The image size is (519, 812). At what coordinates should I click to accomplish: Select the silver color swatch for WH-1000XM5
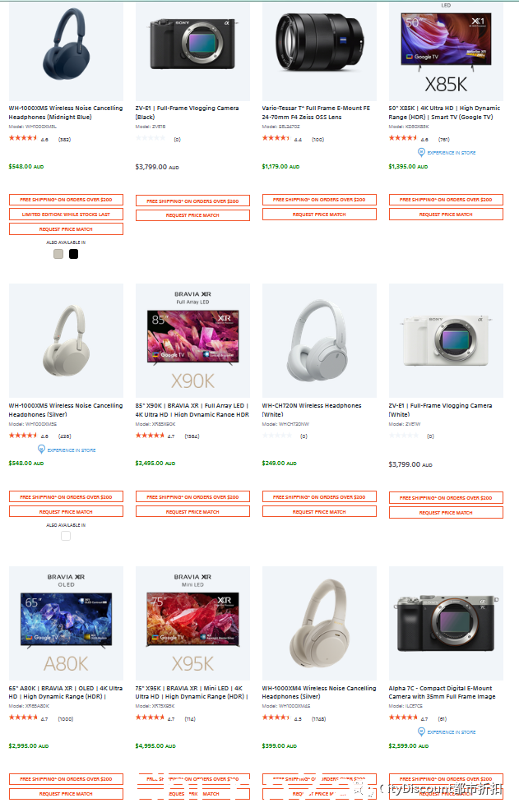58,254
